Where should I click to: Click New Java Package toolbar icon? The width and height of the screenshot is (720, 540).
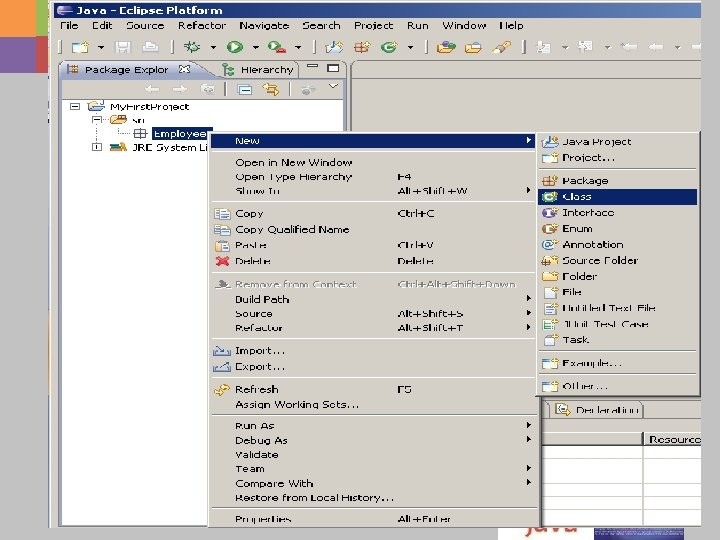click(x=362, y=47)
